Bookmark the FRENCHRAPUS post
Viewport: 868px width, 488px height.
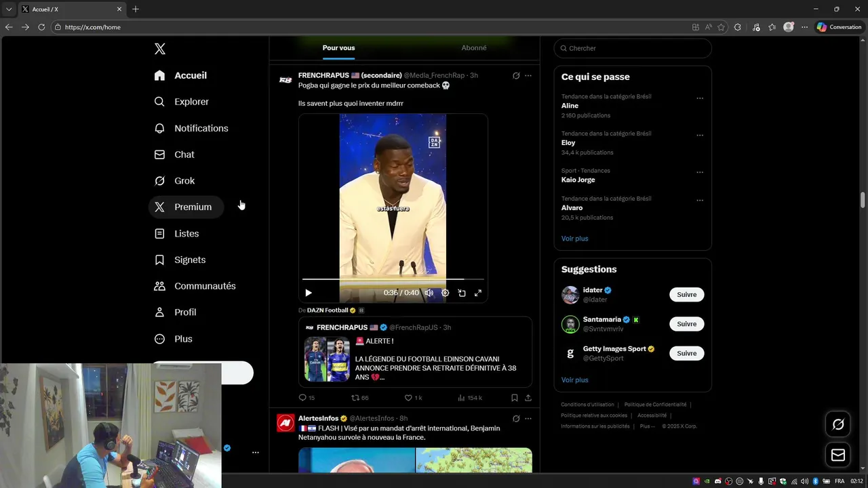[515, 398]
